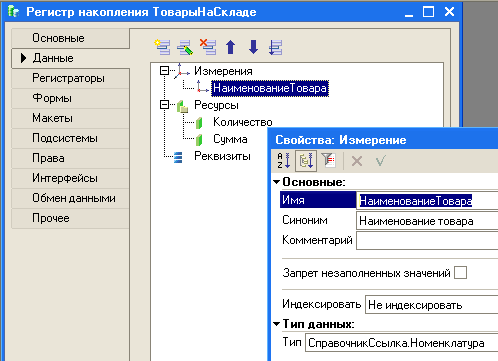
Task: Click the Имя input field
Action: tap(427, 201)
